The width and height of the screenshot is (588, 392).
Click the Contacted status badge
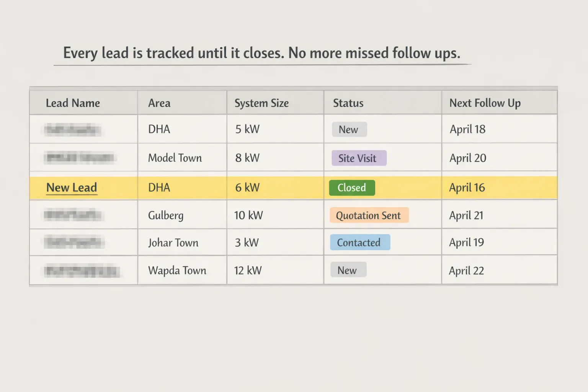tap(359, 242)
